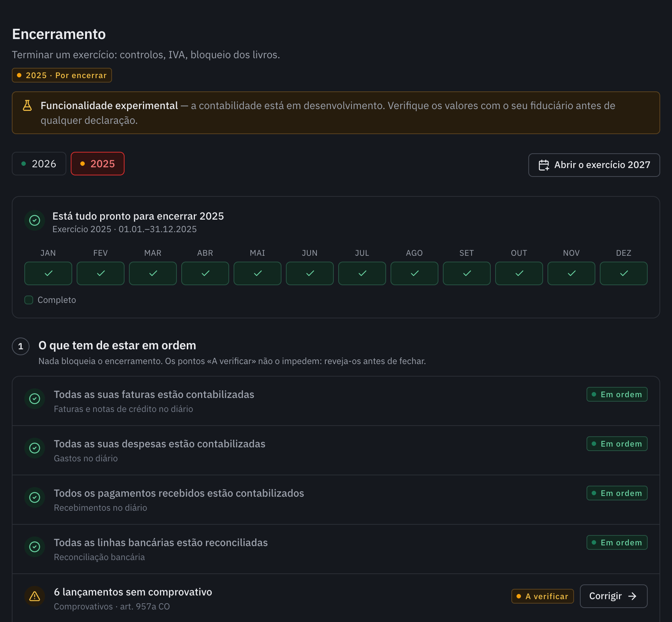Select the SET month checkmark box
The image size is (672, 622).
[x=467, y=273]
